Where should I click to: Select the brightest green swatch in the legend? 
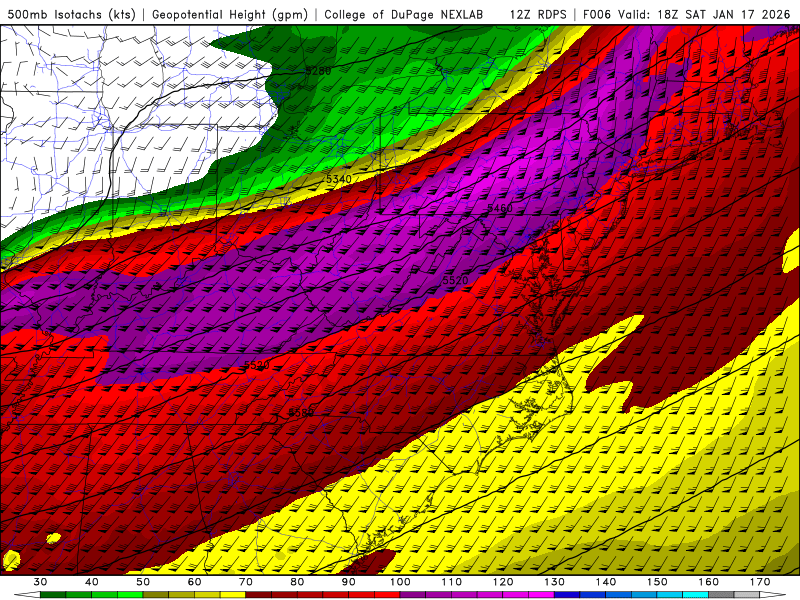tap(130, 595)
